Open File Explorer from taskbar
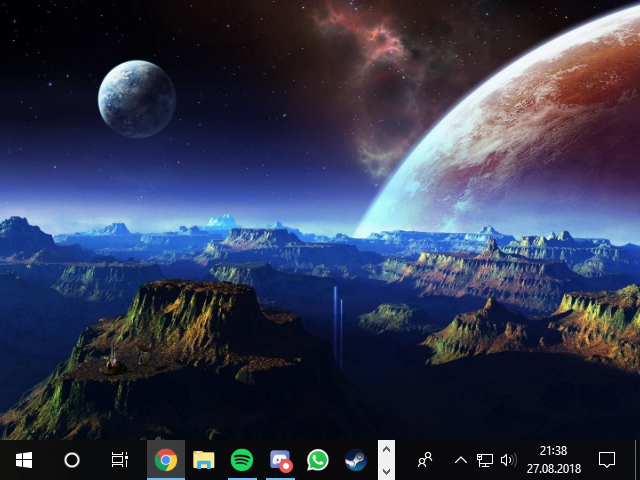The width and height of the screenshot is (640, 480). click(204, 460)
